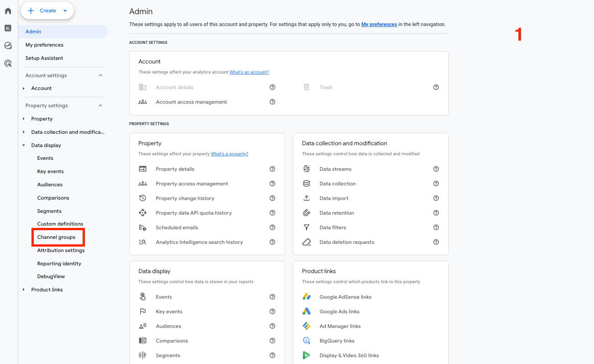Expand the Product links tree arrow in sidebar
Image resolution: width=594 pixels, height=364 pixels.
point(24,290)
